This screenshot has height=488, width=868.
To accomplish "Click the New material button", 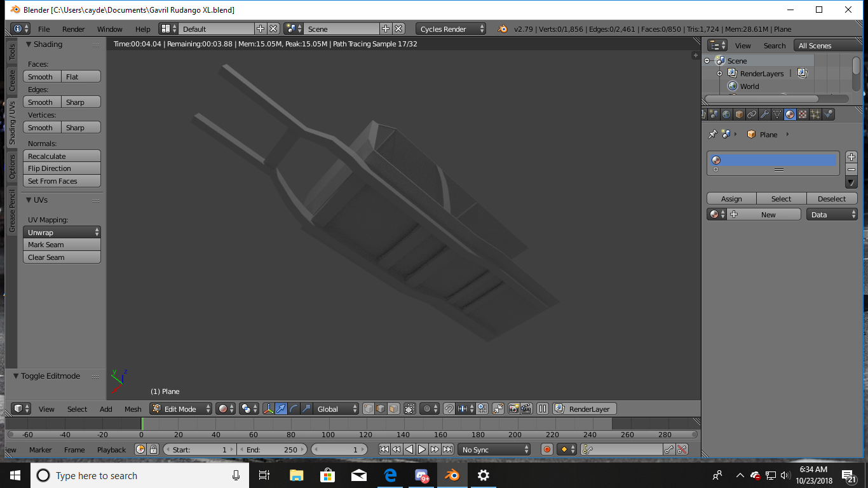I will (x=764, y=214).
